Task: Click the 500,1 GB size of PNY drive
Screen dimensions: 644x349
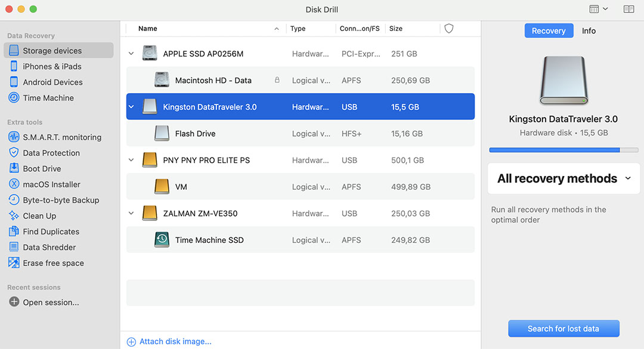Action: tap(407, 160)
